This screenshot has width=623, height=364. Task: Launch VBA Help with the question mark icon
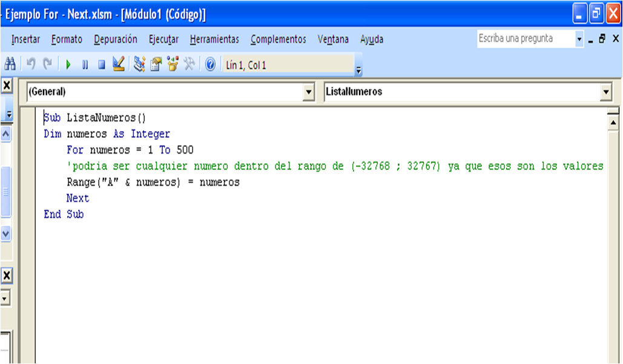[210, 65]
